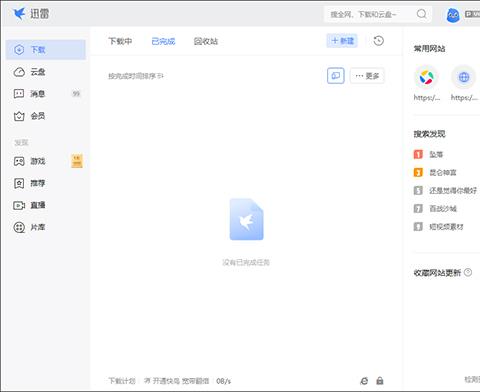Click the 开通快鸟 bandwidth boost link
This screenshot has height=392, width=480.
point(177,381)
